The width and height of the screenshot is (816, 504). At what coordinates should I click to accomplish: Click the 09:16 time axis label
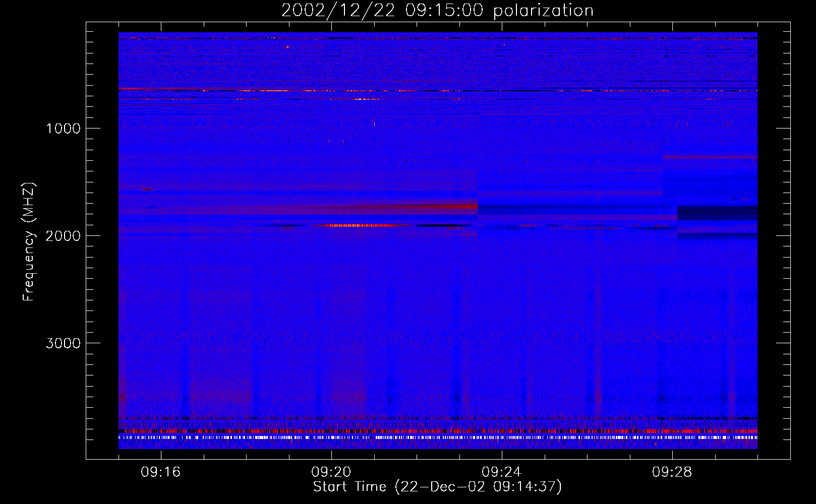[x=161, y=472]
